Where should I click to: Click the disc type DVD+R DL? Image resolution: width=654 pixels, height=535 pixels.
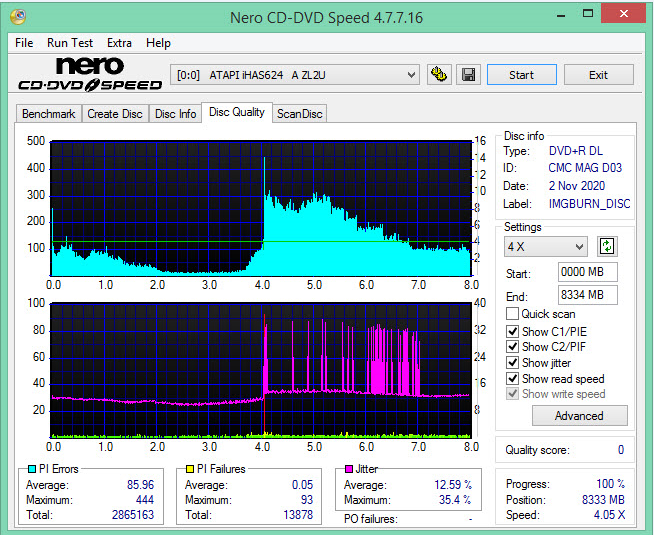(576, 151)
